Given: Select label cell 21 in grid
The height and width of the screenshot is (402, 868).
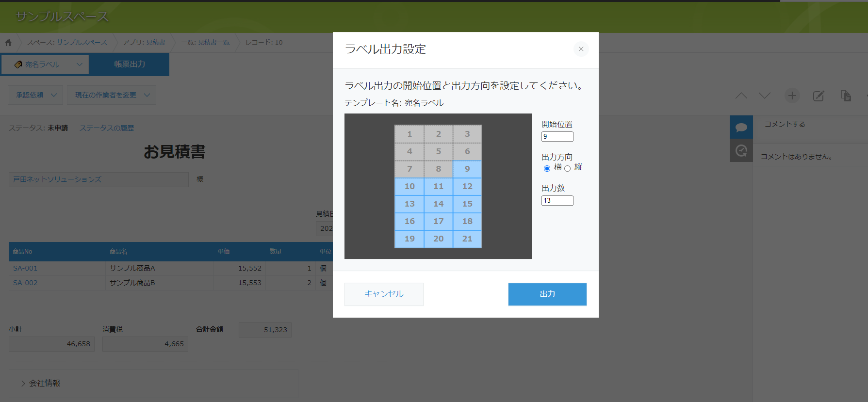Looking at the screenshot, I should (467, 239).
